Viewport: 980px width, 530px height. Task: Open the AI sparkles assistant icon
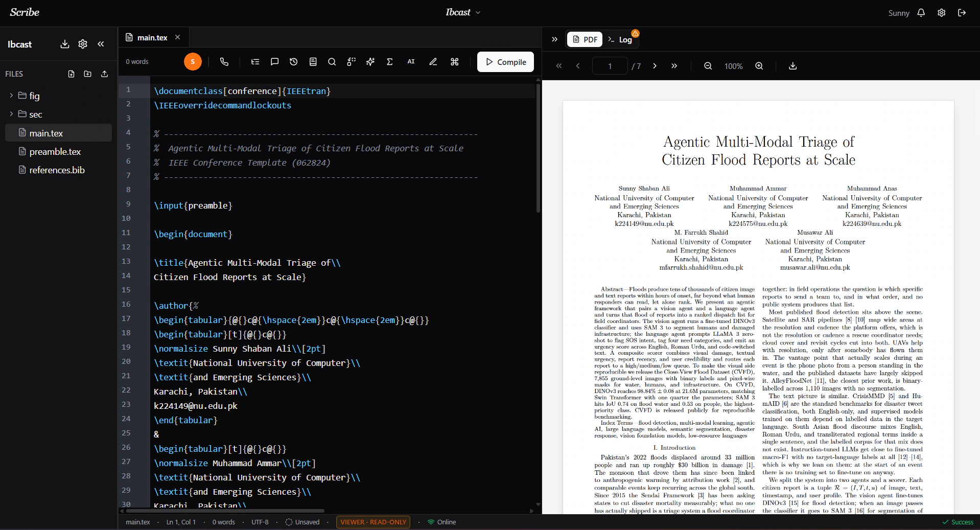coord(370,62)
